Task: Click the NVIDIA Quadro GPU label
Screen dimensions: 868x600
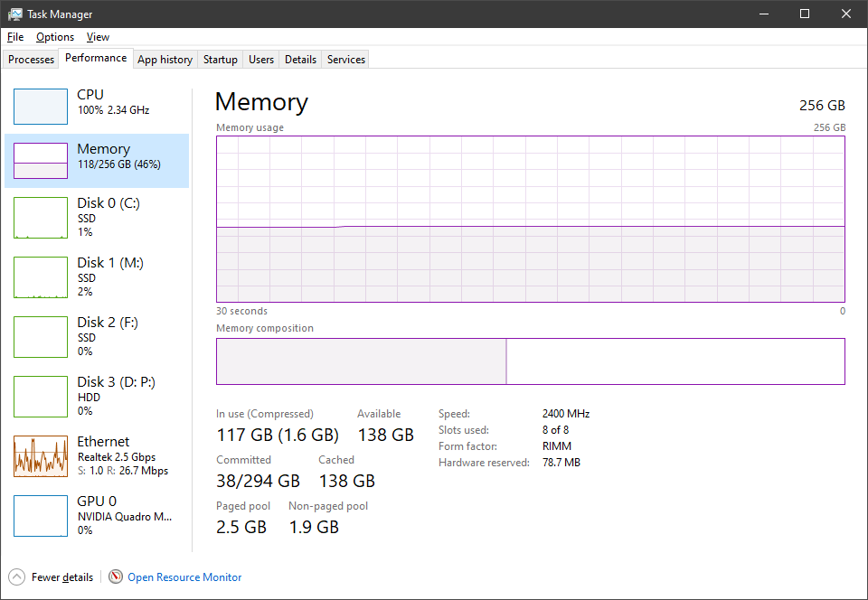Action: click(125, 517)
